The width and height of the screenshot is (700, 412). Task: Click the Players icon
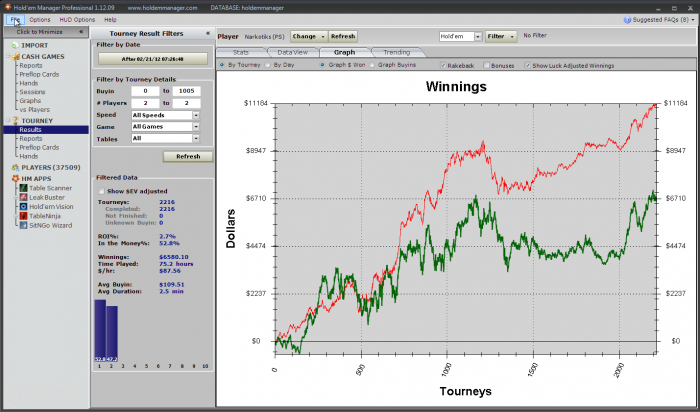tap(16, 167)
